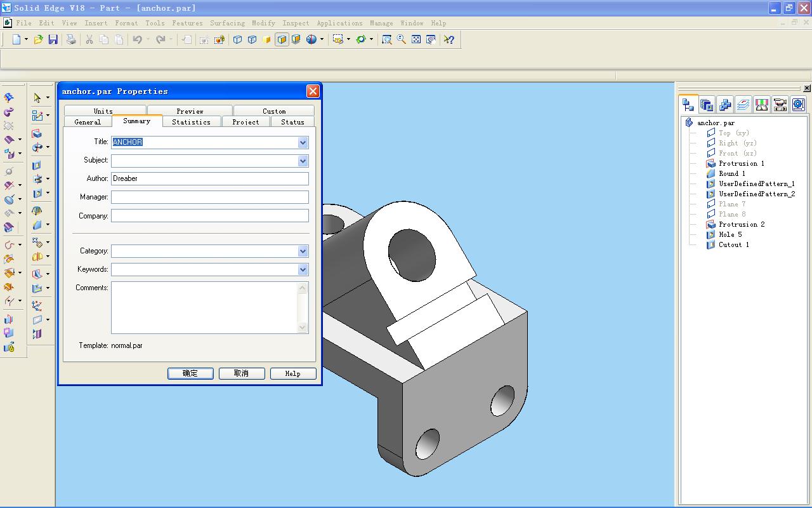Switch to the Custom tab
The height and width of the screenshot is (508, 812).
(x=274, y=110)
